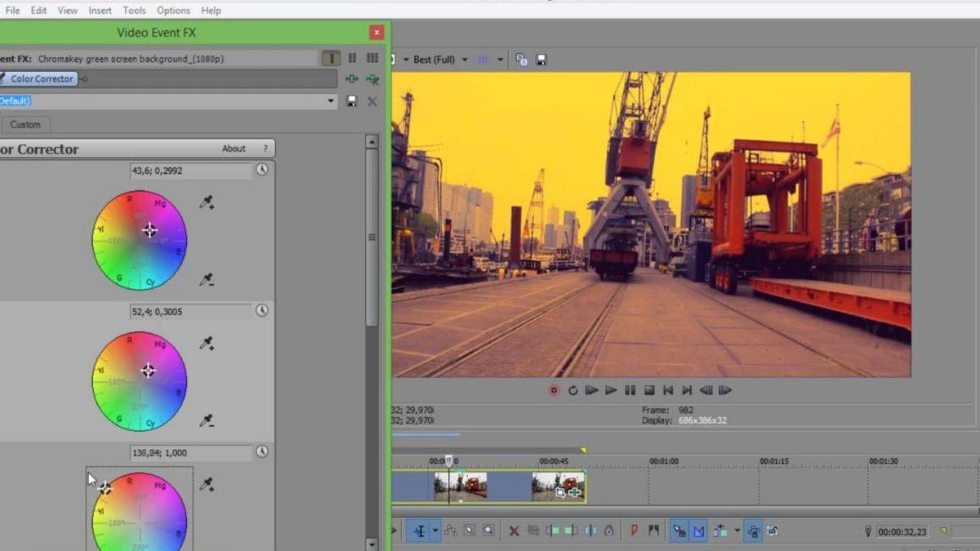Viewport: 980px width, 551px height.
Task: Select the Zoom Edit tool
Action: [x=487, y=530]
